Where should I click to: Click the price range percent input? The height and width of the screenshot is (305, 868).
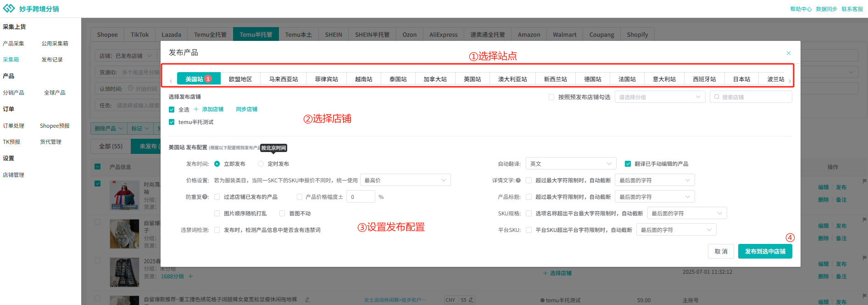point(361,197)
